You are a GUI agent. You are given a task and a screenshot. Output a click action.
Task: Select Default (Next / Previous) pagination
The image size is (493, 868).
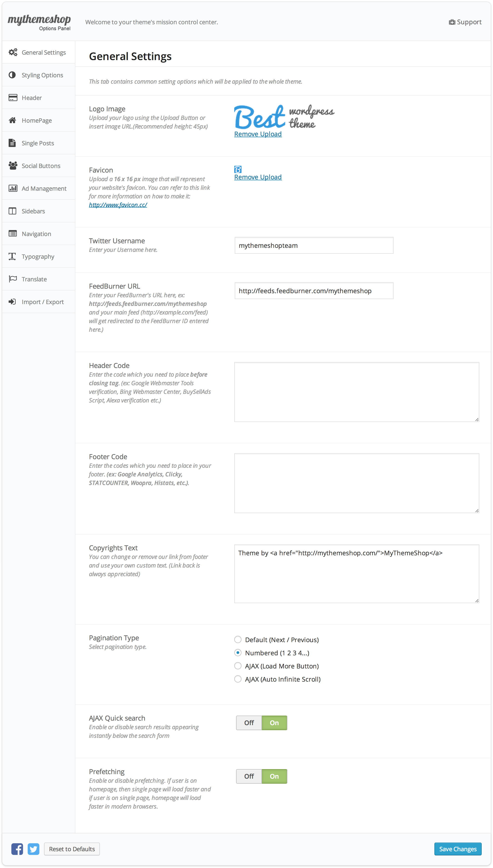click(238, 639)
